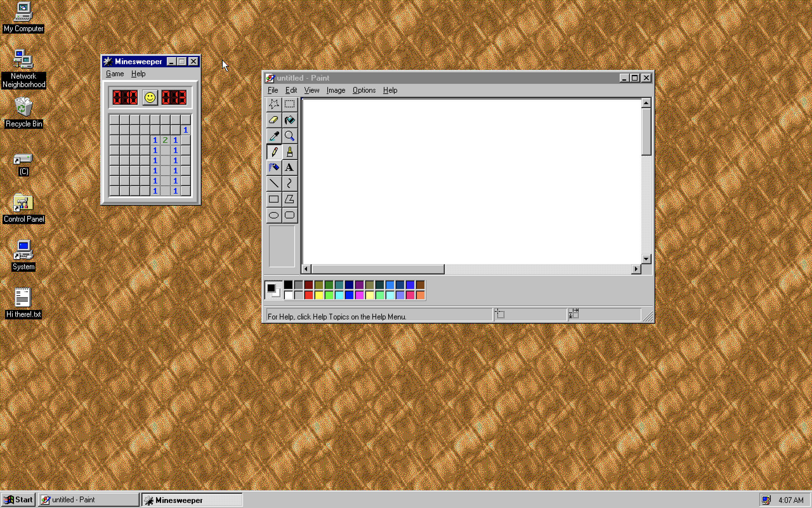Choose the Polygon shape tool
This screenshot has width=812, height=508.
[290, 199]
